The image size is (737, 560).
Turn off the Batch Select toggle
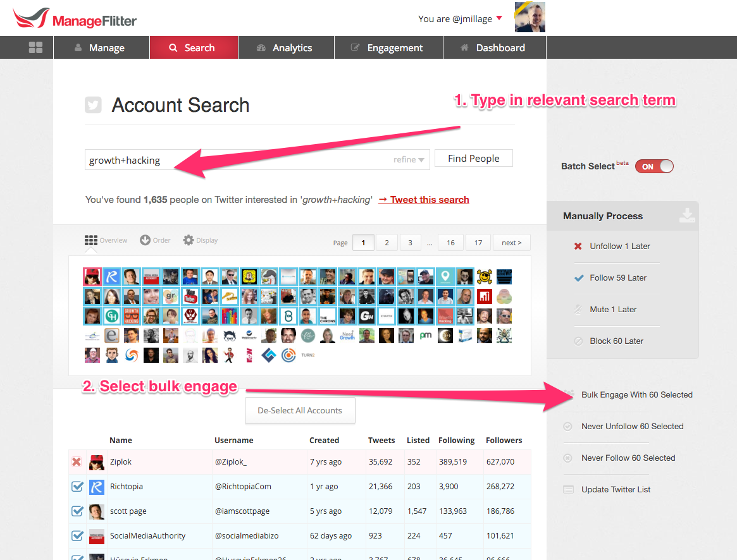pyautogui.click(x=654, y=166)
